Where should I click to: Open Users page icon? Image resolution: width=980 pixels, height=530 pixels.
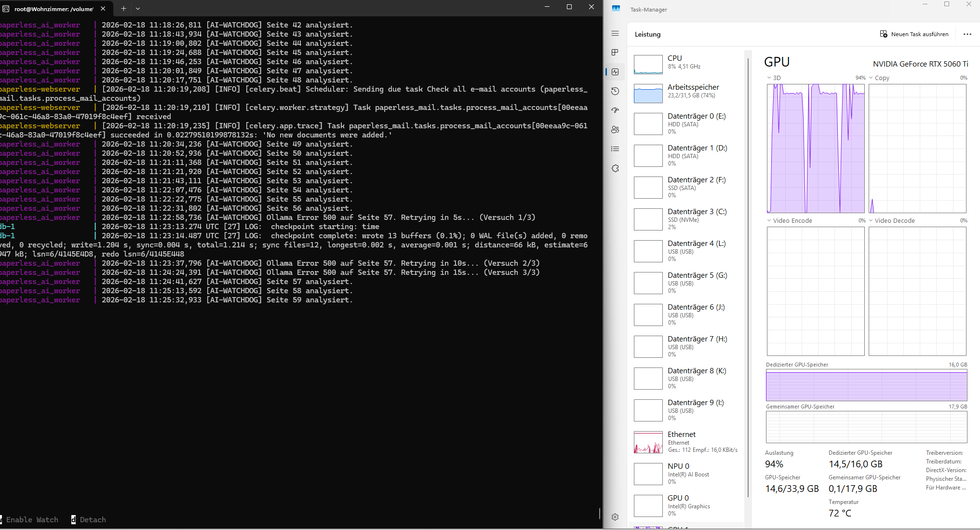tap(615, 130)
